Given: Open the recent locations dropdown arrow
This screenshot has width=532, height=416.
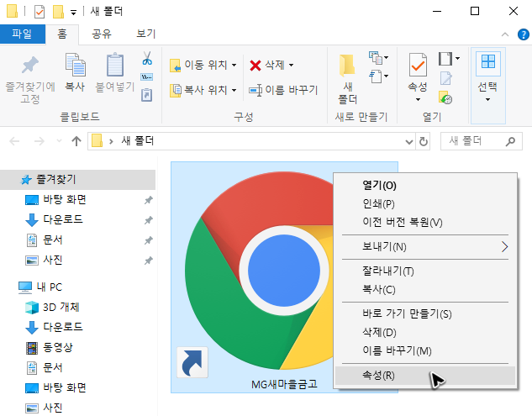Looking at the screenshot, I should pos(59,141).
